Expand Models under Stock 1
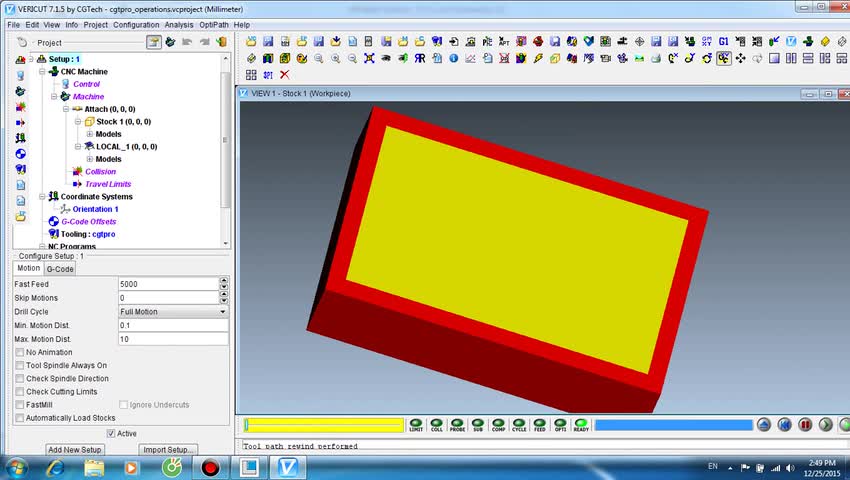 click(90, 134)
